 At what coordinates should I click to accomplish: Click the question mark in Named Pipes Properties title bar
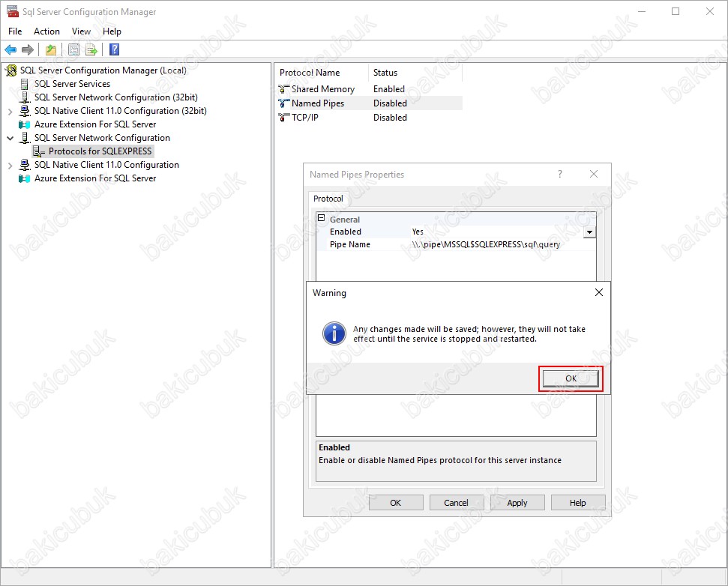tap(560, 174)
